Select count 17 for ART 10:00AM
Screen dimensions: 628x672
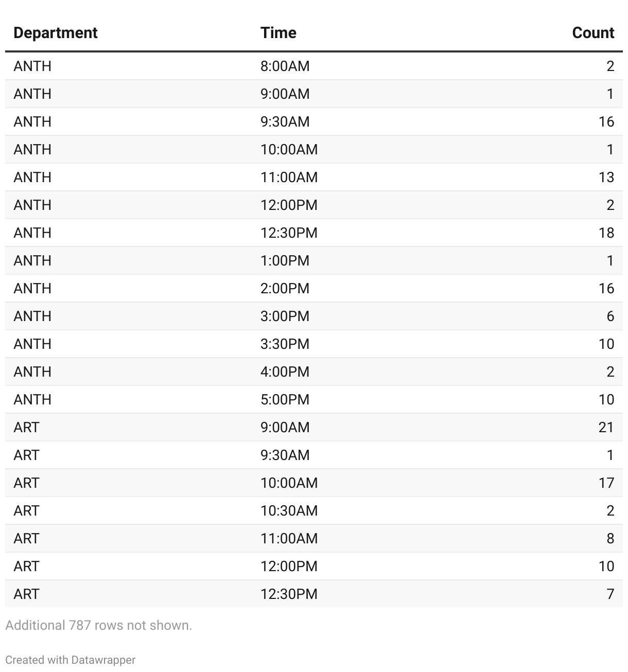[606, 483]
